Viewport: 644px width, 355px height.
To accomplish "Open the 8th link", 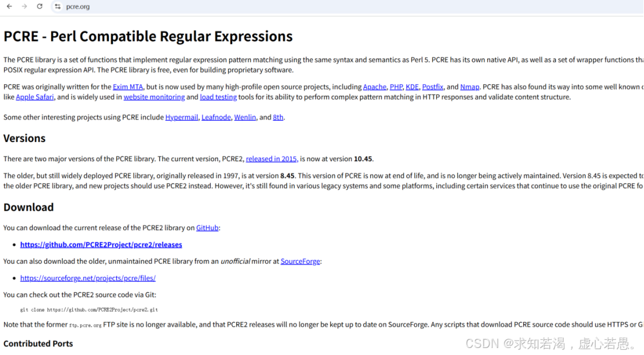I will pyautogui.click(x=278, y=117).
